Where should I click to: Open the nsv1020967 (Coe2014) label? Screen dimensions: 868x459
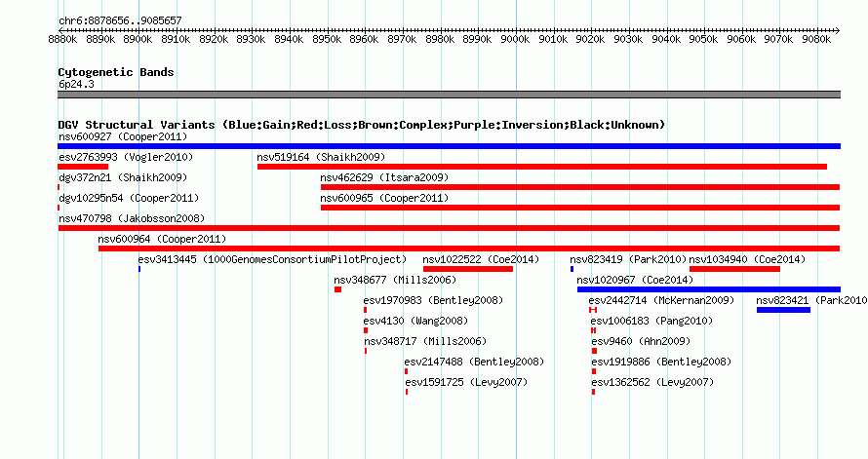point(635,280)
